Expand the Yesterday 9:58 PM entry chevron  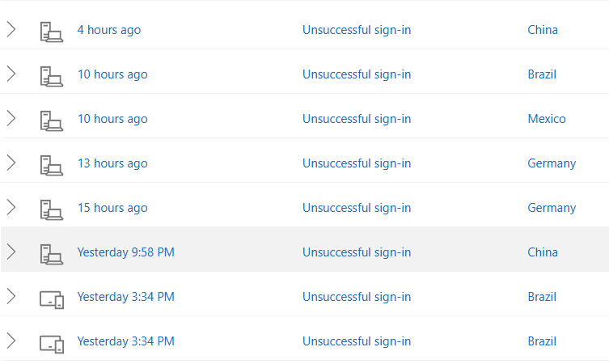11,252
